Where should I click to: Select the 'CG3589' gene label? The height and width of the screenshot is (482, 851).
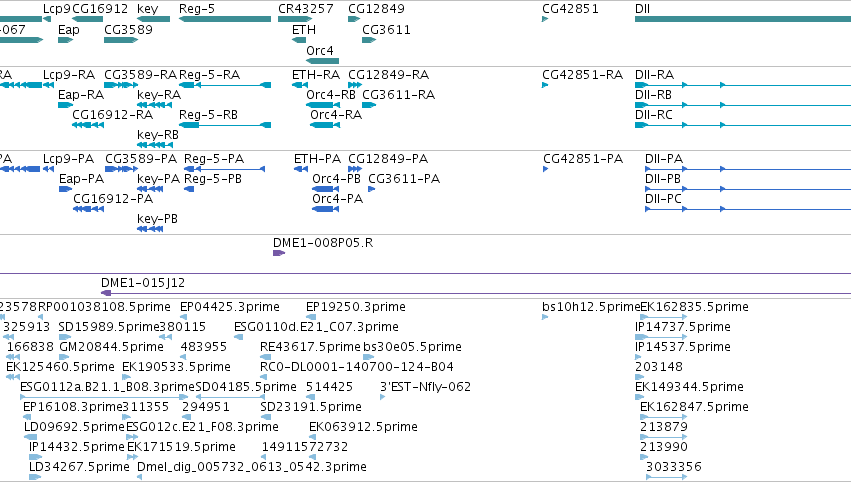[129, 30]
